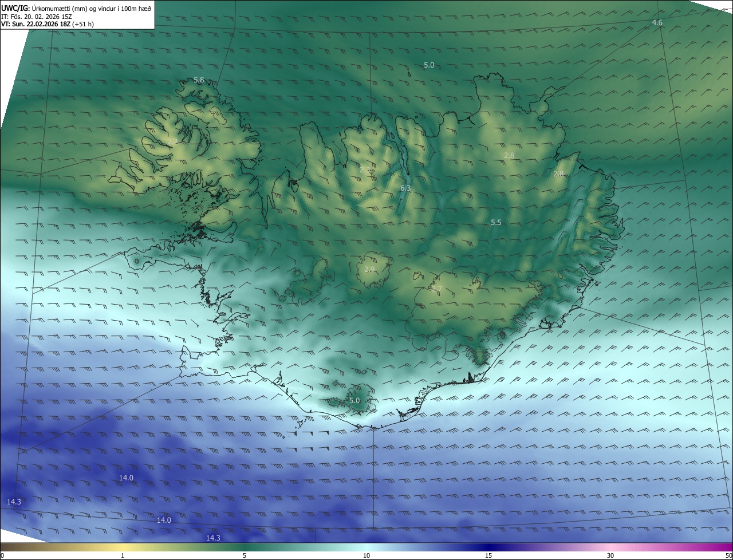This screenshot has width=733, height=560.
Task: Click the colorbar tick label '0'
Action: (x=2, y=555)
